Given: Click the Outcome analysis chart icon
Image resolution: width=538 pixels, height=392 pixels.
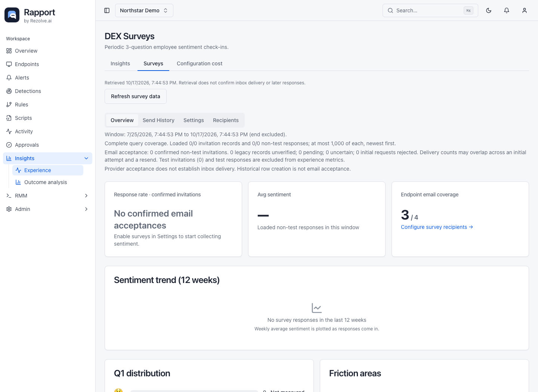Looking at the screenshot, I should click(x=18, y=182).
